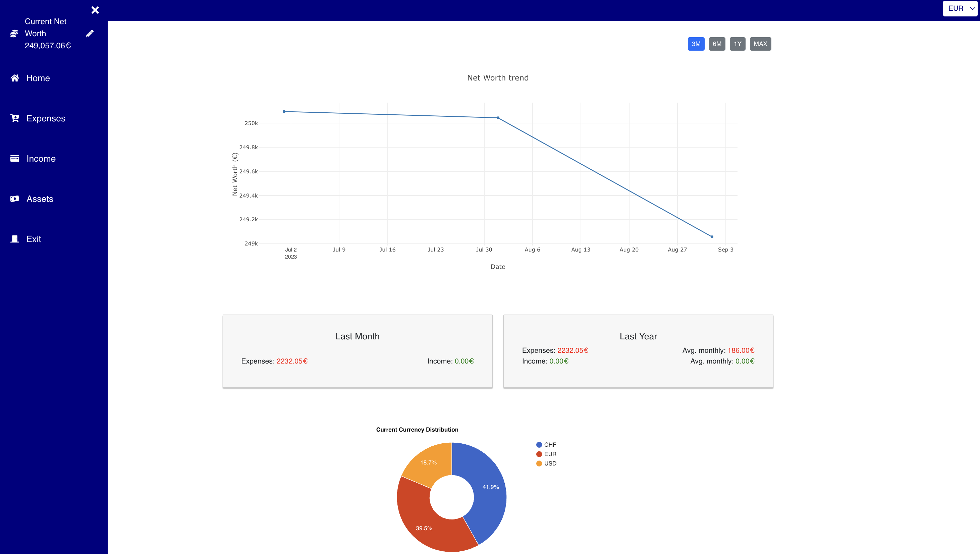980x554 pixels.
Task: Click the trend line data point near Jul 30
Action: click(x=498, y=118)
